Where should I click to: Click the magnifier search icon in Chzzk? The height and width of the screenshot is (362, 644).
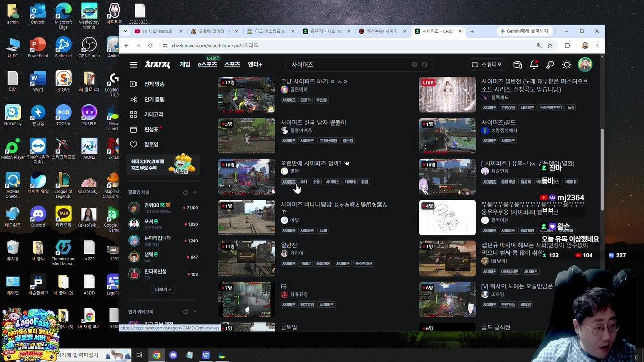[425, 65]
